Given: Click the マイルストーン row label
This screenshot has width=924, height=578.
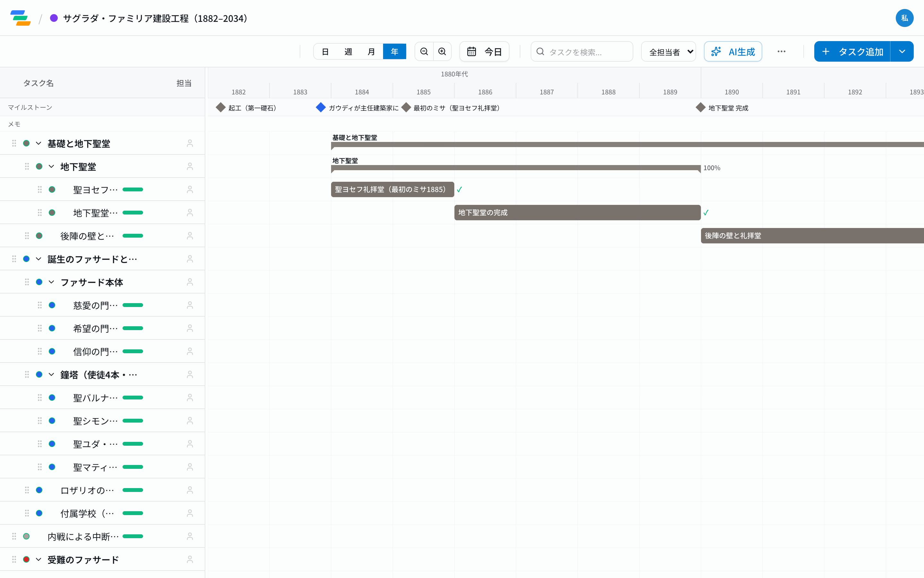Looking at the screenshot, I should pyautogui.click(x=30, y=108).
